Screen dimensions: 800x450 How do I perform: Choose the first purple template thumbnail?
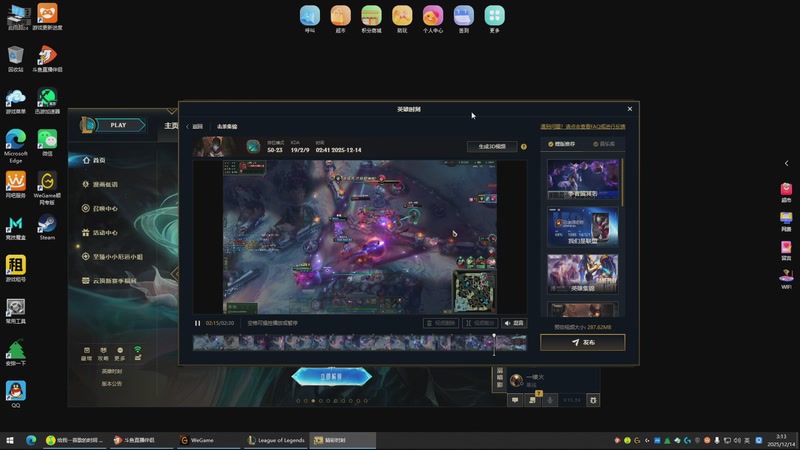click(583, 179)
